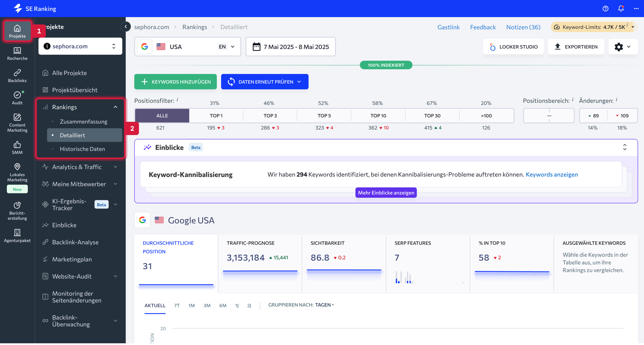This screenshot has width=644, height=345.
Task: Select the Traffic-Prognose metric card
Action: click(260, 263)
